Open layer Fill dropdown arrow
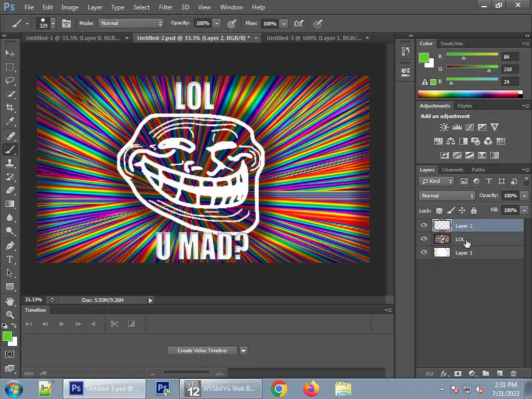Image resolution: width=532 pixels, height=399 pixels. [524, 210]
